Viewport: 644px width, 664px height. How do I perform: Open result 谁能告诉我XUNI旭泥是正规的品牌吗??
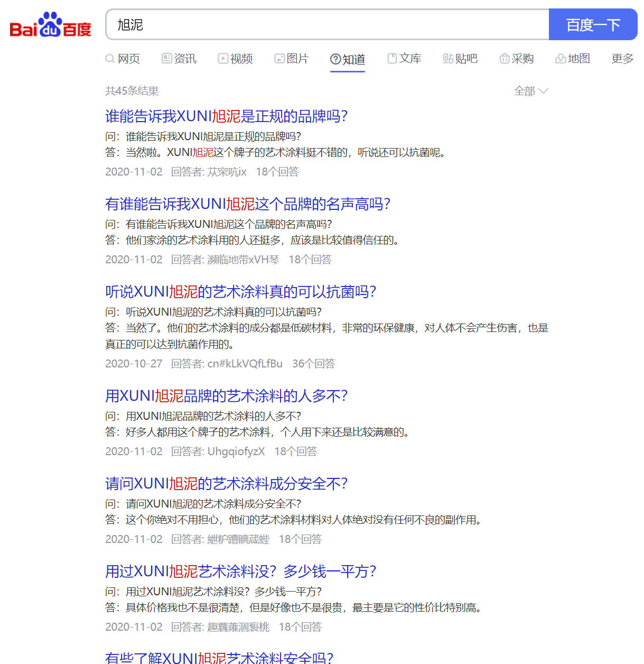coord(226,116)
